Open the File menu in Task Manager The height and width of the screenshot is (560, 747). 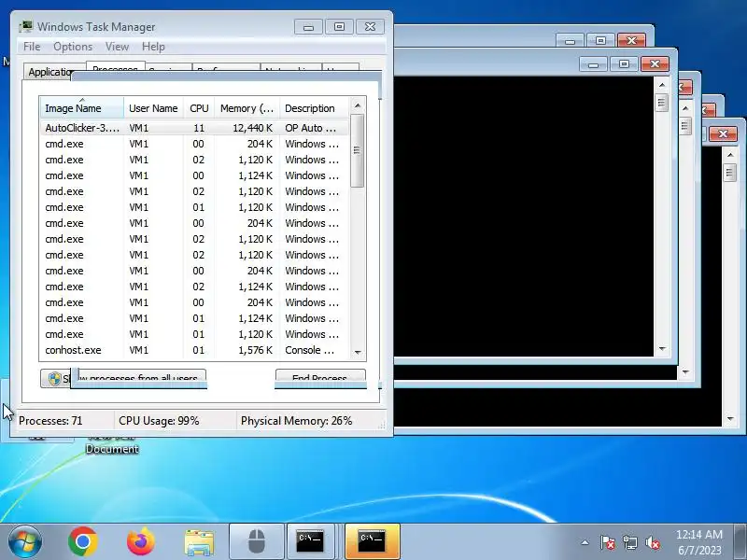pos(32,47)
